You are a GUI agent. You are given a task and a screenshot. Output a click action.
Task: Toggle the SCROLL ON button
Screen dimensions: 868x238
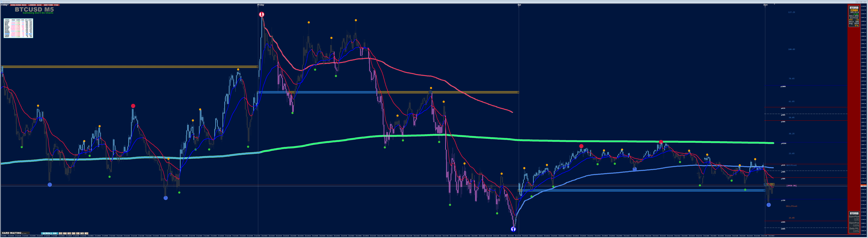[x=50, y=233]
